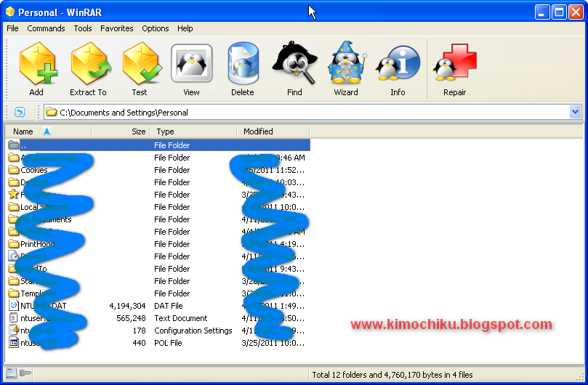
Task: Click the status bar total folders text
Action: point(392,375)
